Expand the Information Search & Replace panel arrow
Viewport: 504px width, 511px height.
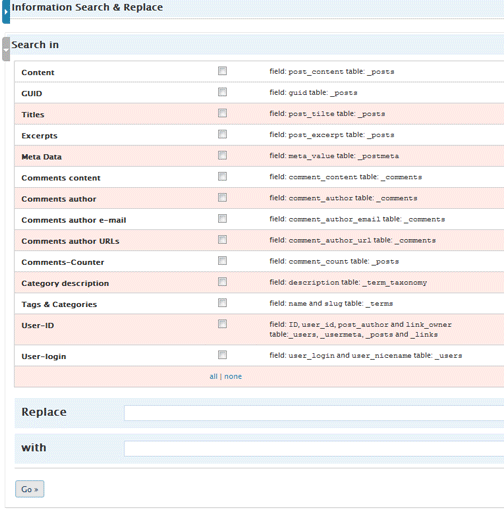(x=6, y=12)
